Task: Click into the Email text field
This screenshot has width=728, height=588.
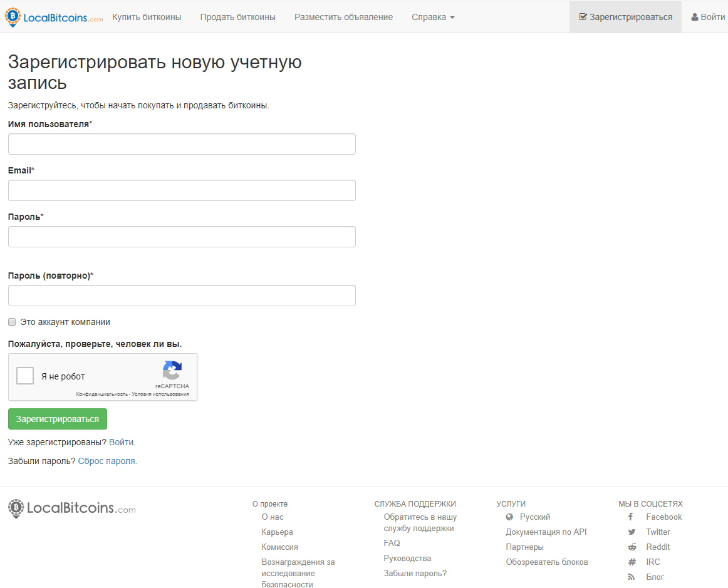Action: [x=182, y=190]
